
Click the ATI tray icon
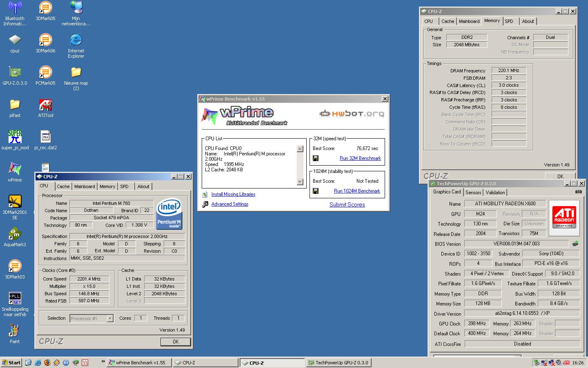pos(566,363)
